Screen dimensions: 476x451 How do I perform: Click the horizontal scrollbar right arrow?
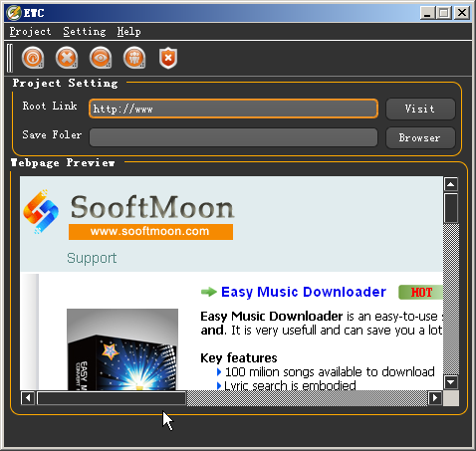(435, 397)
